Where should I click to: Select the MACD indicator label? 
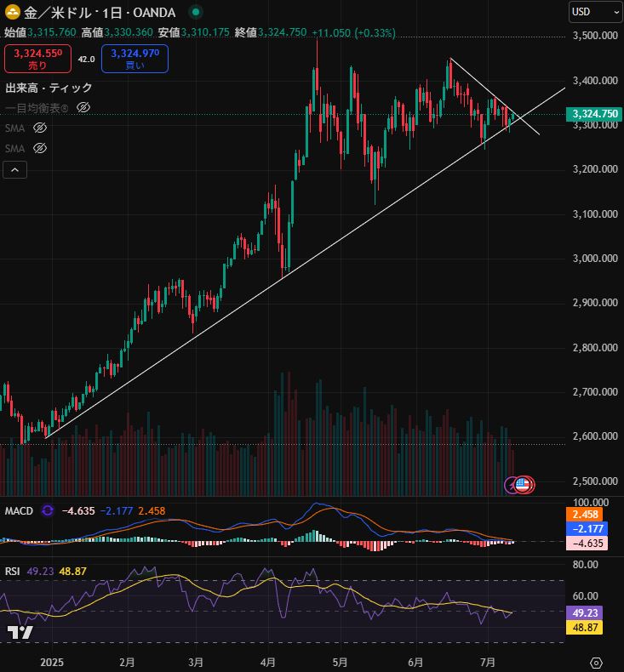click(19, 511)
